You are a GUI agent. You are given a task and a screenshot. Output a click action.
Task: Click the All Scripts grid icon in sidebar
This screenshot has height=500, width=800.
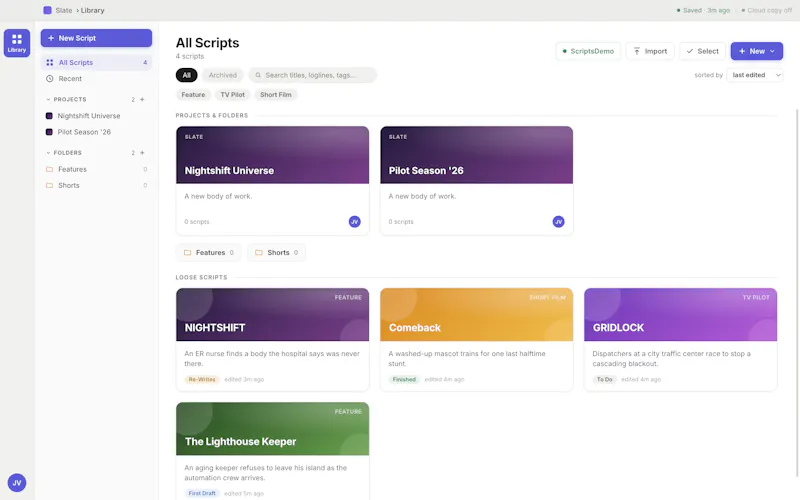tap(49, 62)
